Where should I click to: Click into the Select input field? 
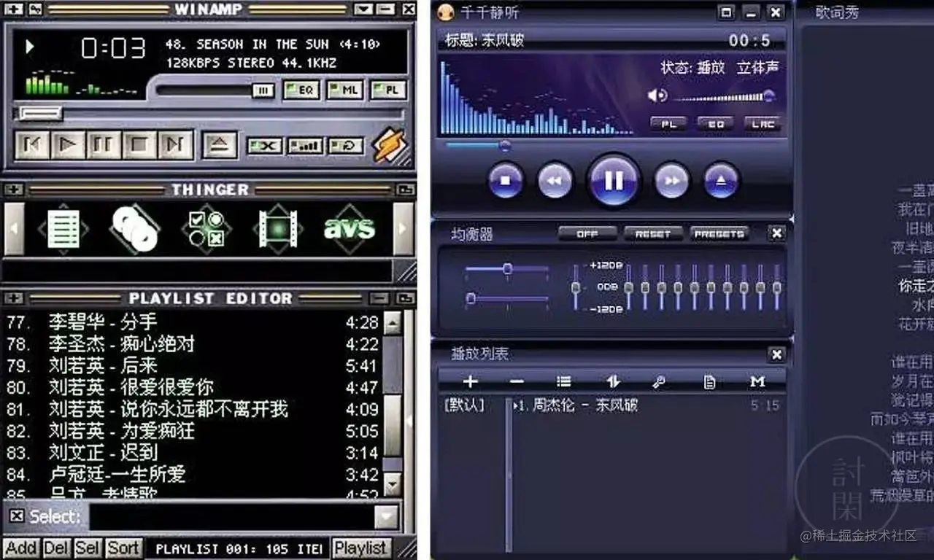(x=231, y=517)
